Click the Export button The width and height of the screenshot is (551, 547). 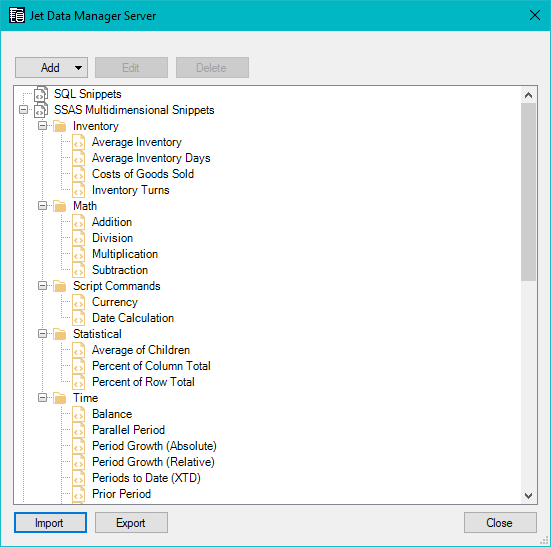click(131, 523)
